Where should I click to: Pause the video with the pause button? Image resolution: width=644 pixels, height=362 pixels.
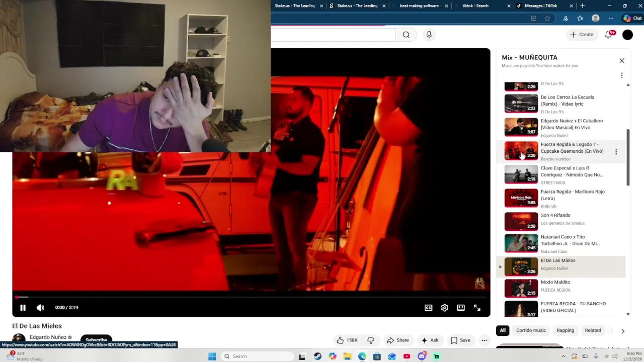tap(23, 308)
